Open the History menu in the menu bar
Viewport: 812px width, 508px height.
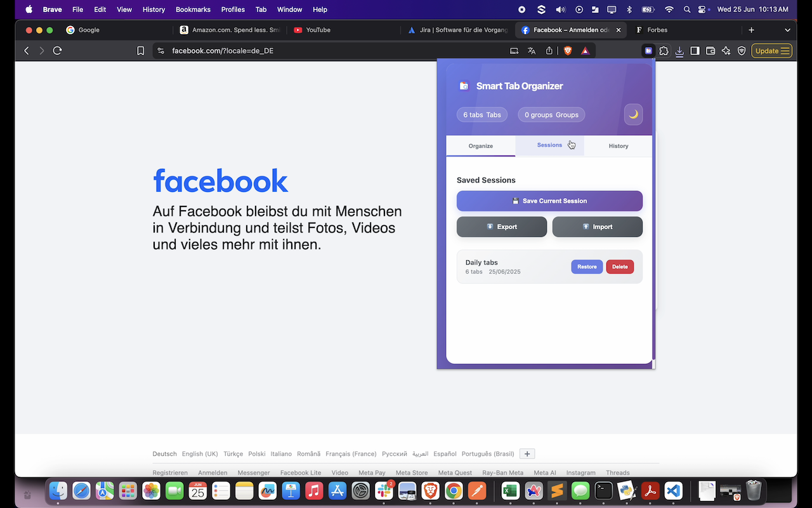click(154, 10)
